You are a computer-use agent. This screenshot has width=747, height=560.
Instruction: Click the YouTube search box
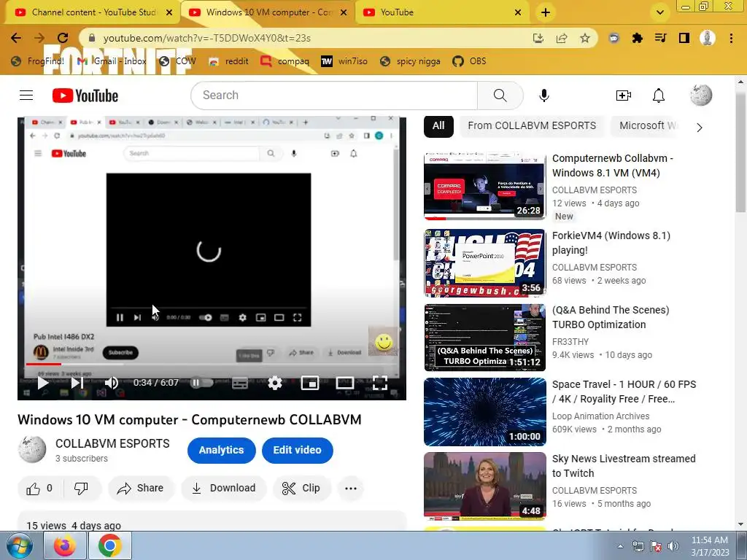pyautogui.click(x=334, y=96)
